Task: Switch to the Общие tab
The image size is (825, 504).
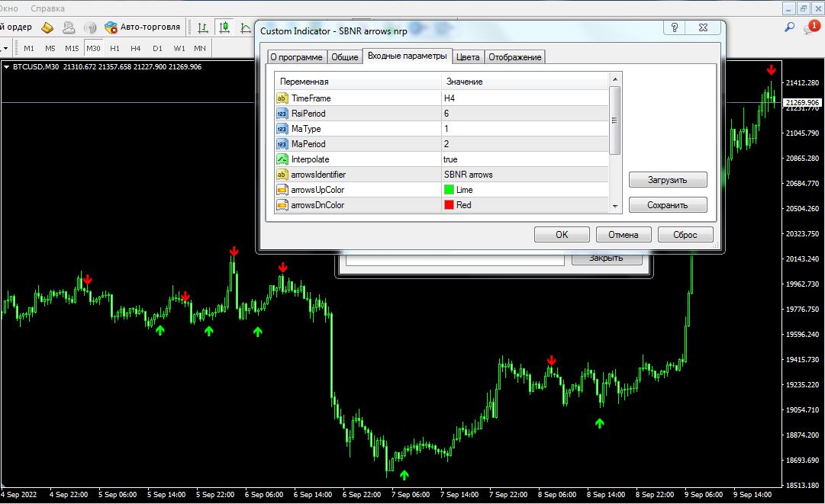Action: 345,57
